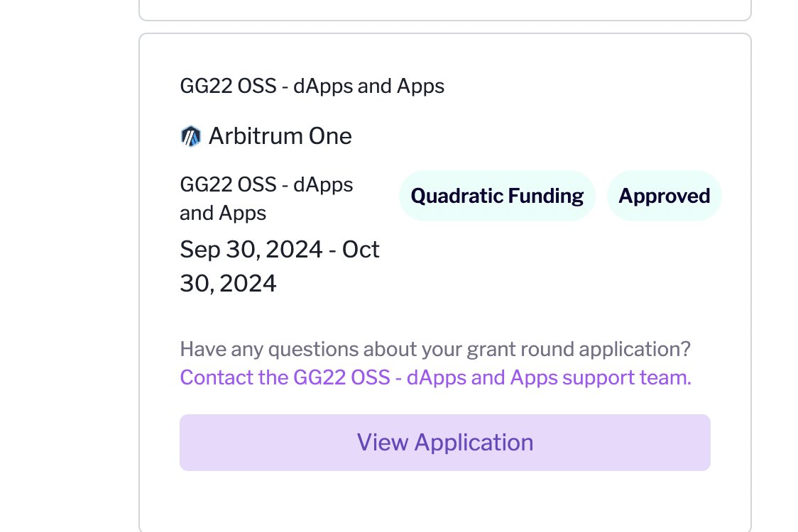This screenshot has width=798, height=532.
Task: Select the grant round question text
Action: 435,349
